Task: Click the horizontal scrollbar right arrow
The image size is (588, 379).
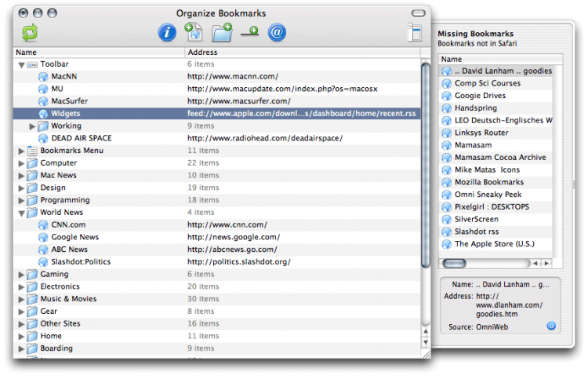Action: point(546,264)
